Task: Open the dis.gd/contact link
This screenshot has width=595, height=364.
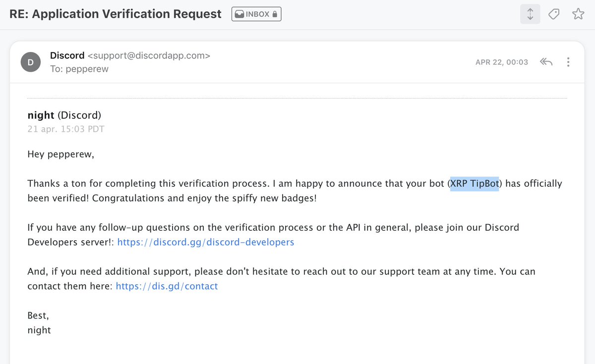Action: tap(167, 286)
